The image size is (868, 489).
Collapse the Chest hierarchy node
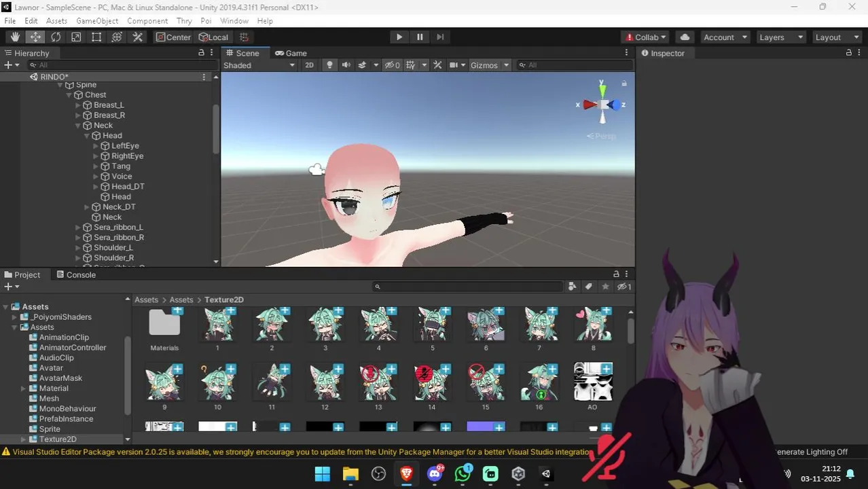[69, 95]
